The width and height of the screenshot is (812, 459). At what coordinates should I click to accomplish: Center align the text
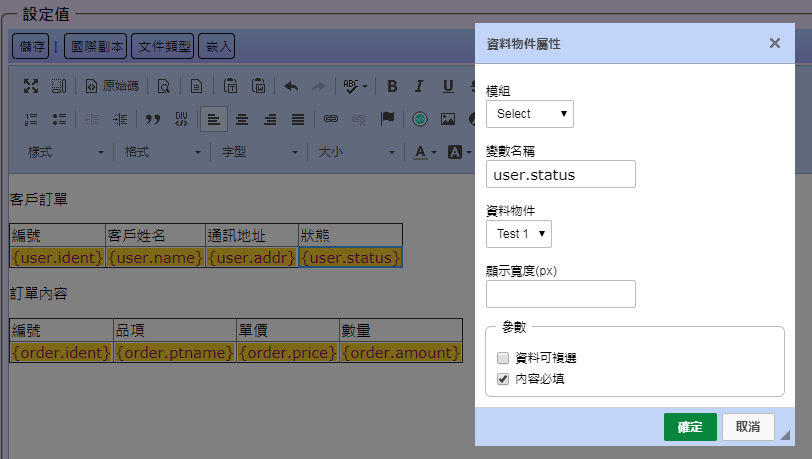click(241, 119)
